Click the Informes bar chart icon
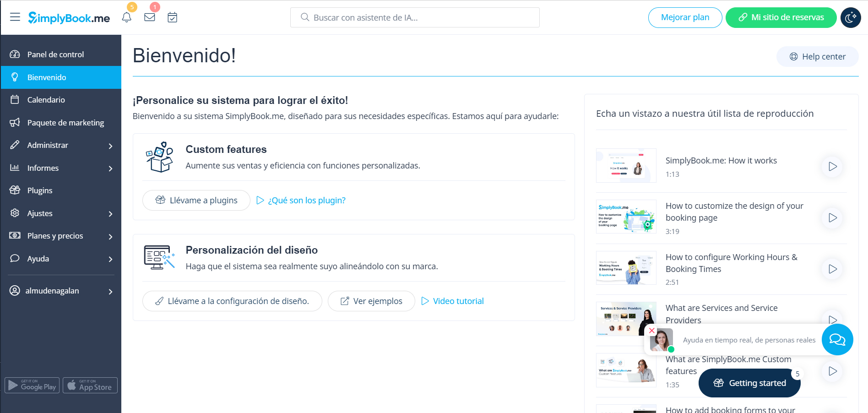 [x=15, y=168]
